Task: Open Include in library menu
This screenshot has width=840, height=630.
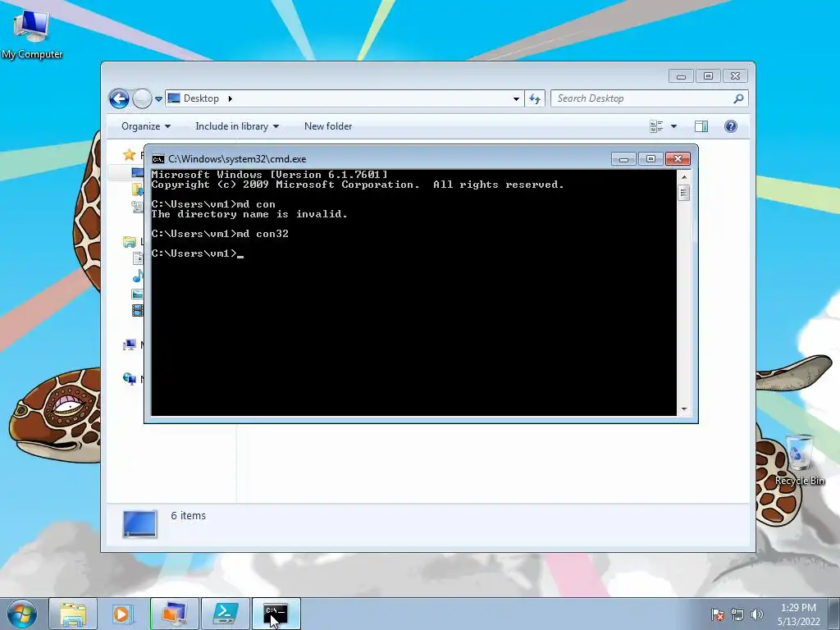Action: [x=237, y=126]
